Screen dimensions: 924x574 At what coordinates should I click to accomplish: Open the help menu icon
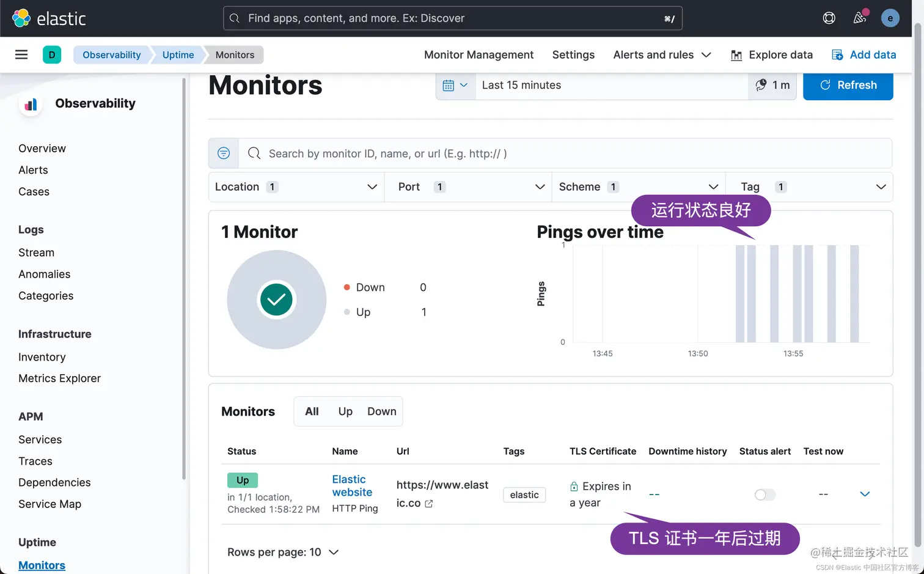[x=829, y=18]
